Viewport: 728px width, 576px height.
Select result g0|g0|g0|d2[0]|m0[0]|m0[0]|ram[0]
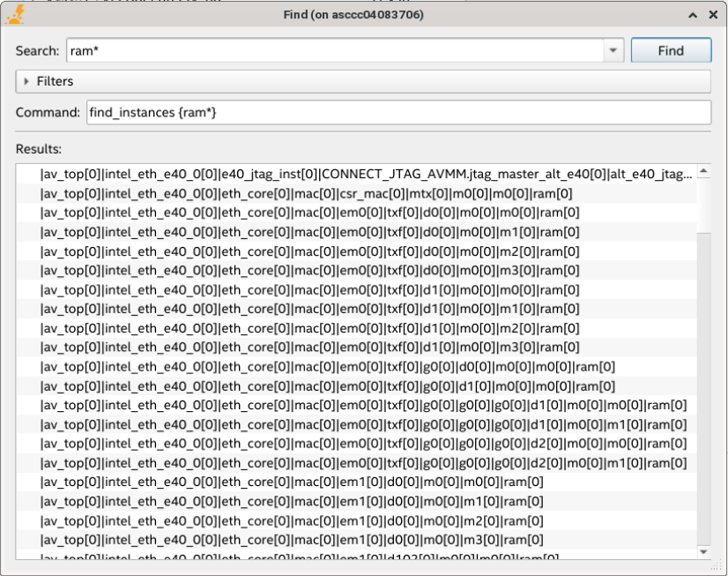click(x=357, y=444)
